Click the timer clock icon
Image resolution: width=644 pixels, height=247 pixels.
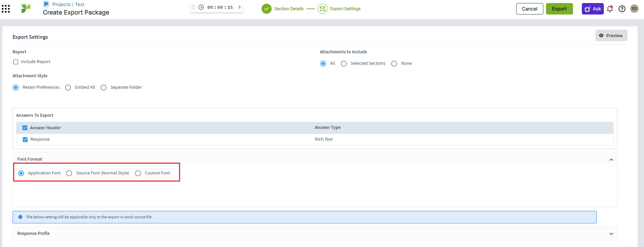(x=201, y=7)
